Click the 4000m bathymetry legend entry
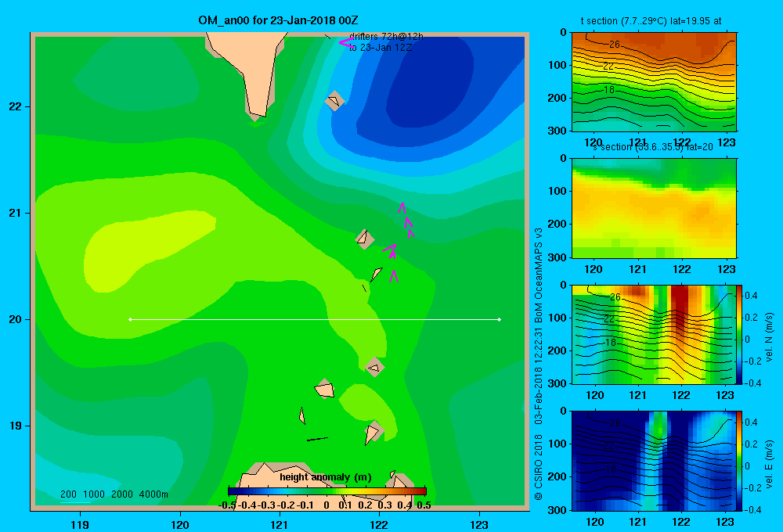 [x=153, y=494]
